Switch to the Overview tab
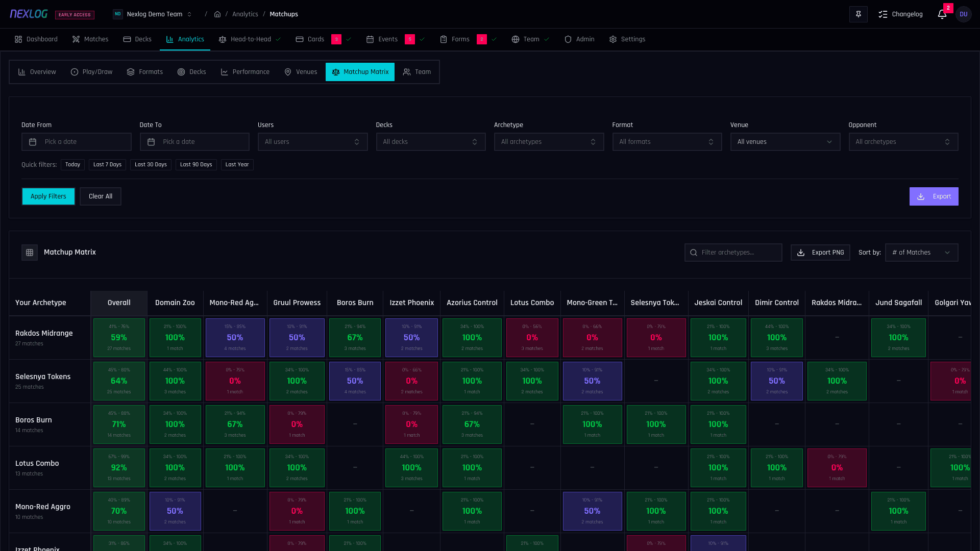 coord(37,72)
